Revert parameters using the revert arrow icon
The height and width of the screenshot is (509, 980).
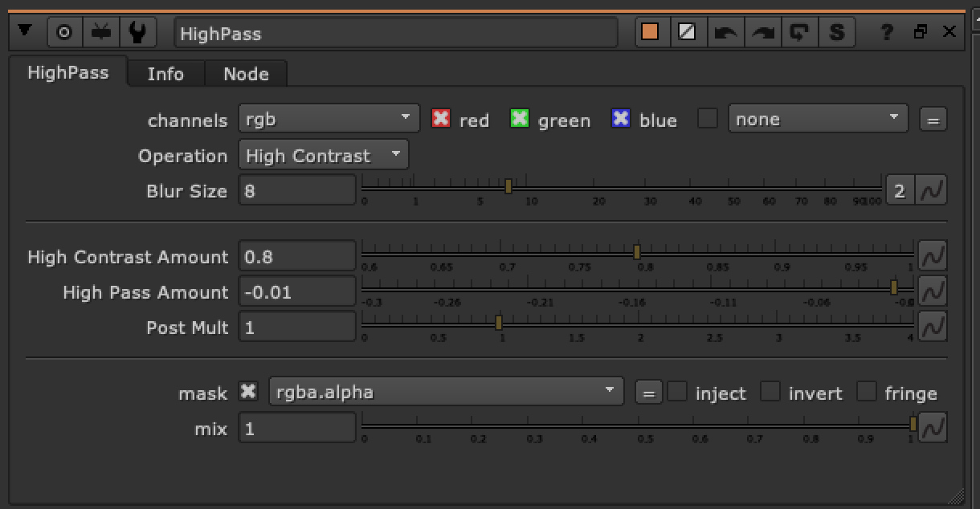(799, 31)
